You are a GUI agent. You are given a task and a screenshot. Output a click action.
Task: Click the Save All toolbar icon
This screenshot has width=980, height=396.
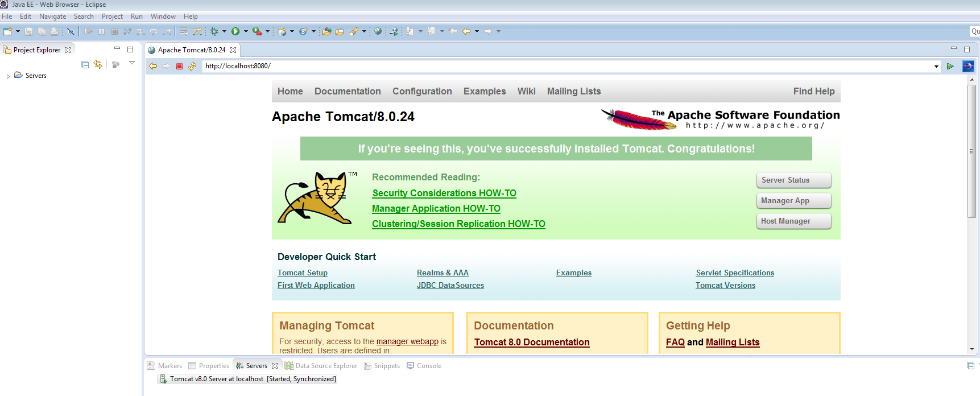click(x=42, y=31)
